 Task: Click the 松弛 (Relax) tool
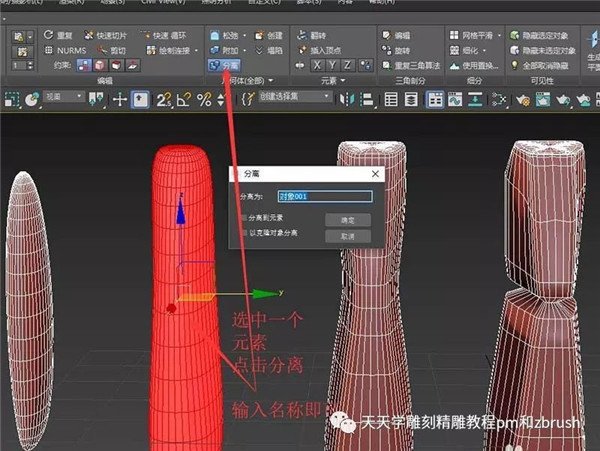224,35
